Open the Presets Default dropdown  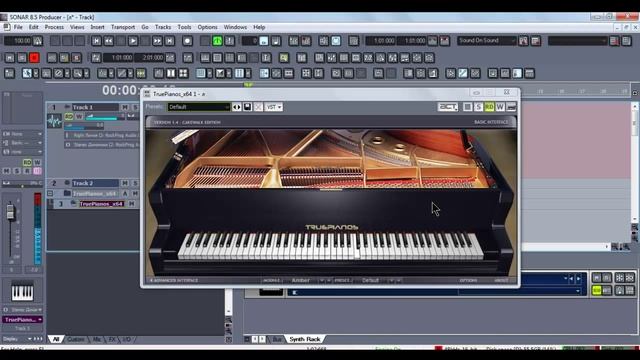tap(199, 107)
